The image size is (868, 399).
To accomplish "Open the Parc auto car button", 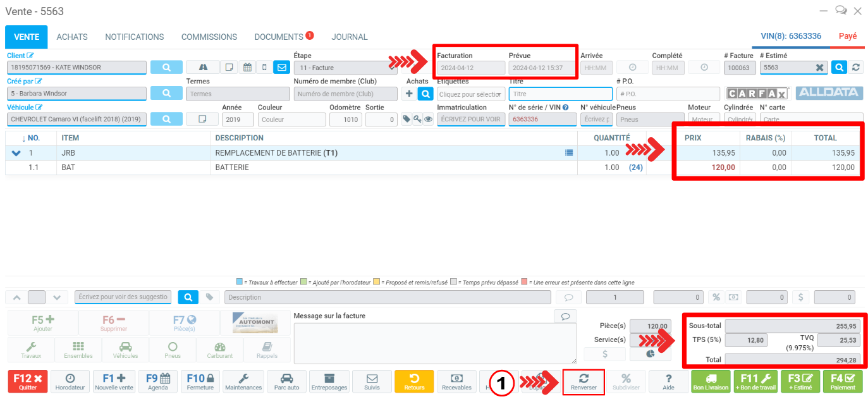I will coord(286,381).
